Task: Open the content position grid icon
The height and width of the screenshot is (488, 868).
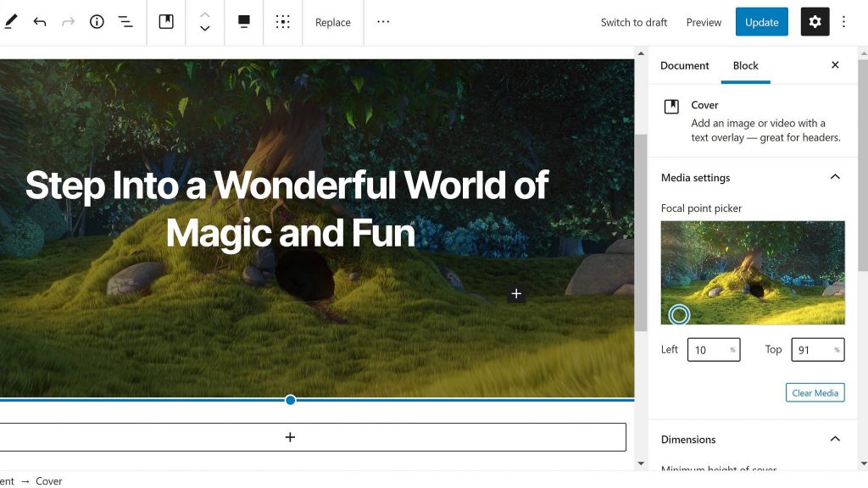Action: pyautogui.click(x=283, y=22)
